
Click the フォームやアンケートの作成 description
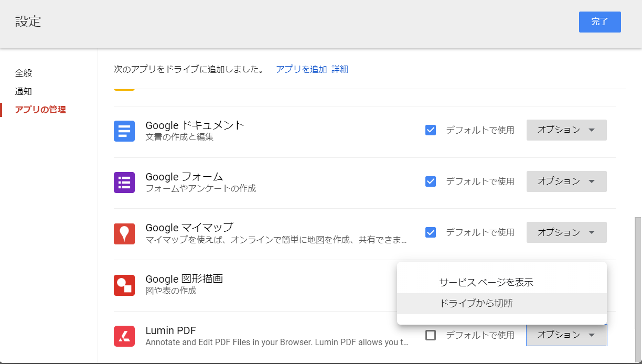pyautogui.click(x=201, y=188)
